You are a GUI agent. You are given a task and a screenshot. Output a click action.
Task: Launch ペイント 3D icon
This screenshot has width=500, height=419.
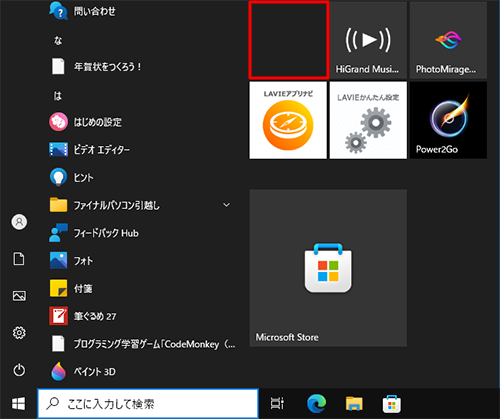tap(58, 371)
